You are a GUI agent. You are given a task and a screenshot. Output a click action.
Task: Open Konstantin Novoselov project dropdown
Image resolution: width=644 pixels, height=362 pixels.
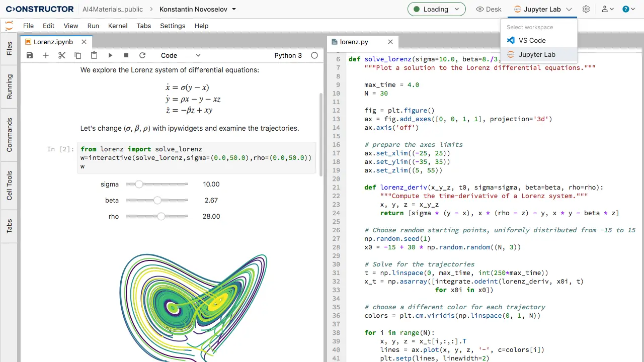(x=198, y=9)
